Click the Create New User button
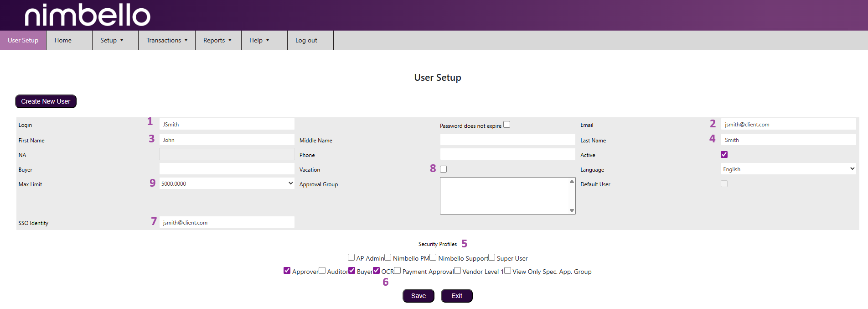 point(46,101)
